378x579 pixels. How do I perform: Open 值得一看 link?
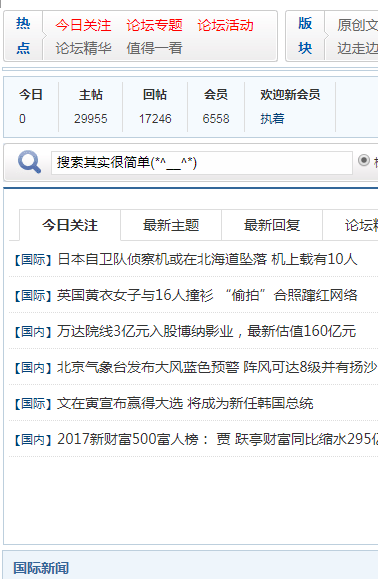[x=154, y=48]
